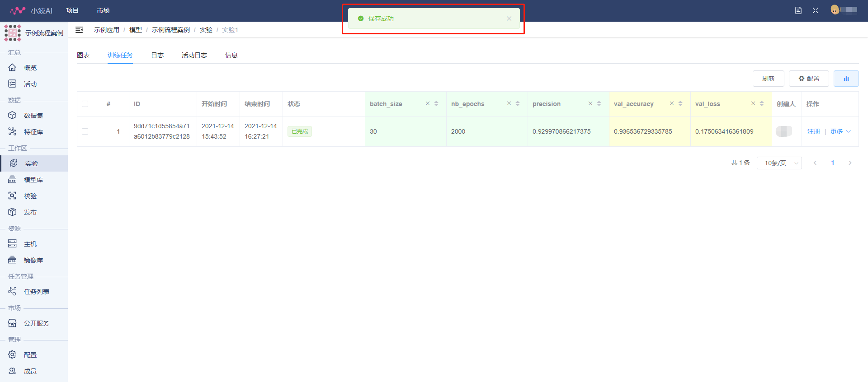Expand the 更多 actions dropdown

pyautogui.click(x=840, y=131)
